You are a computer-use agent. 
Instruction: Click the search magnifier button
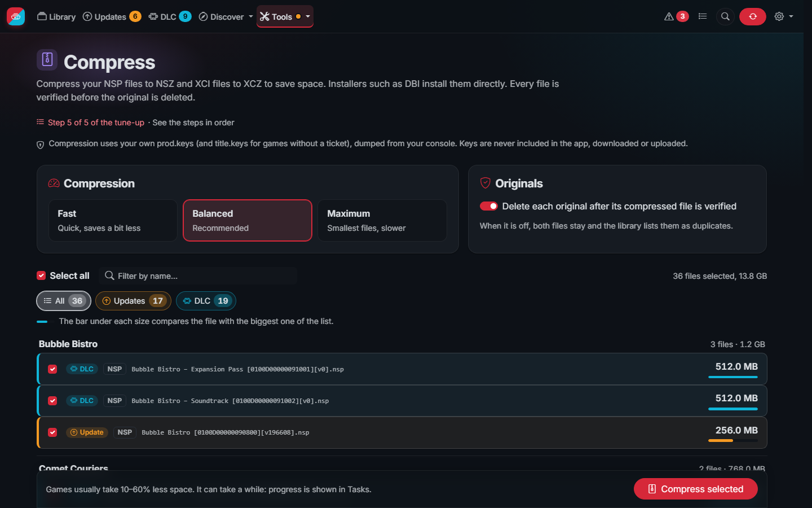(725, 16)
